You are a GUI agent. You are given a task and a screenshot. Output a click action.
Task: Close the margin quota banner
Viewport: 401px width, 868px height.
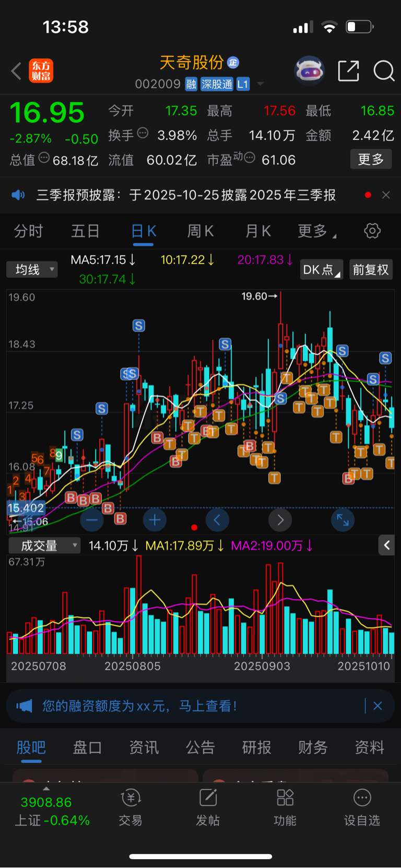[x=378, y=706]
